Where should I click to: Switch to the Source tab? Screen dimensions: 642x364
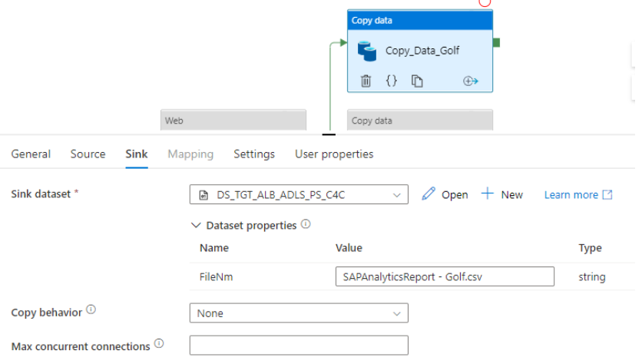tap(88, 154)
